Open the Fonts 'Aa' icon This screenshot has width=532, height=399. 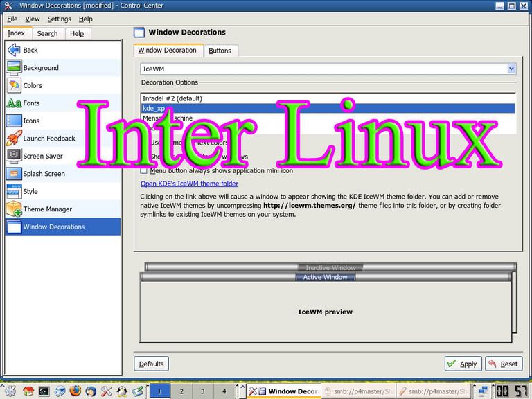click(x=14, y=103)
